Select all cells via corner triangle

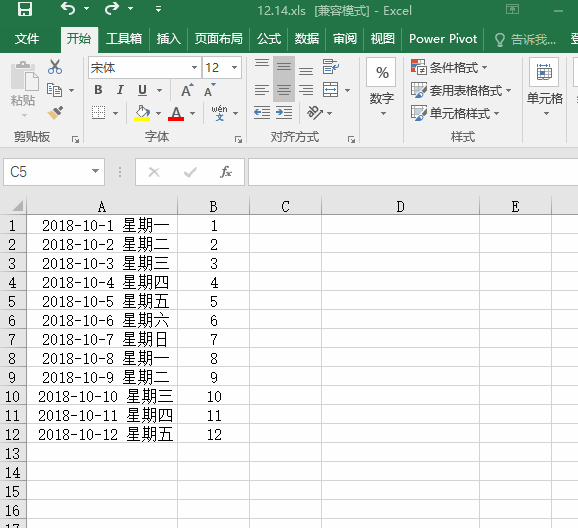17,206
